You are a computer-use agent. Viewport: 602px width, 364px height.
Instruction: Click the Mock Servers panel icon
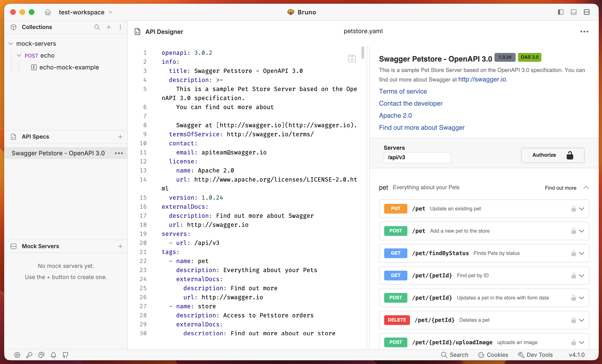[x=14, y=246]
